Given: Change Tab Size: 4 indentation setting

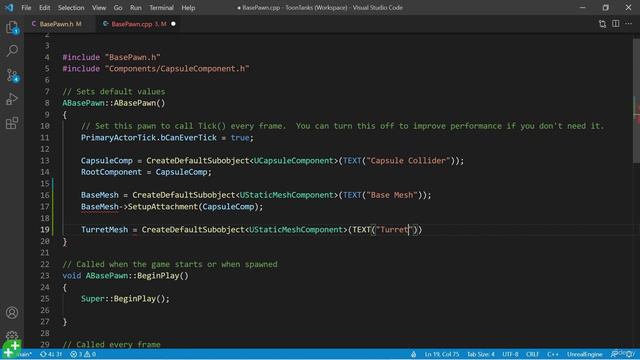Looking at the screenshot, I should coord(480,354).
